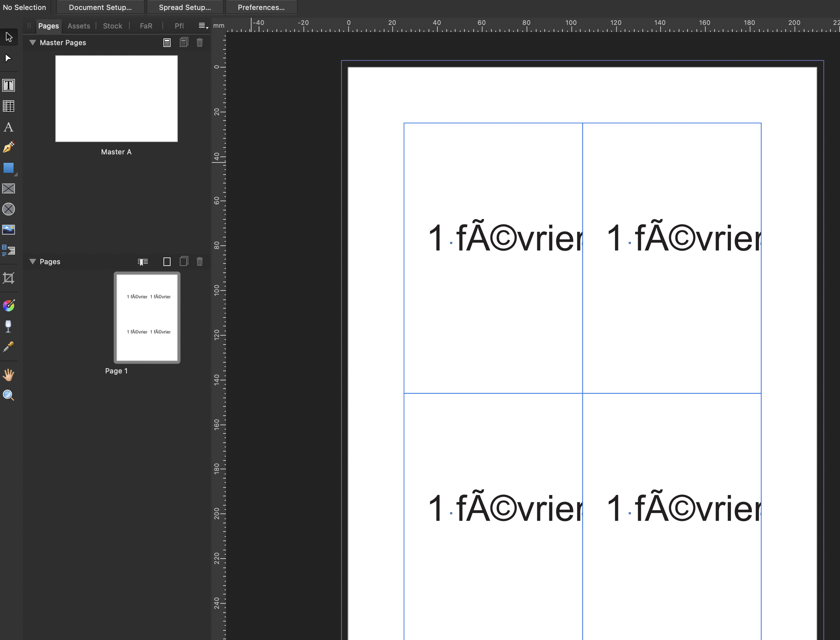Click the top-left text frame on canvas
The width and height of the screenshot is (840, 640).
tap(493, 258)
